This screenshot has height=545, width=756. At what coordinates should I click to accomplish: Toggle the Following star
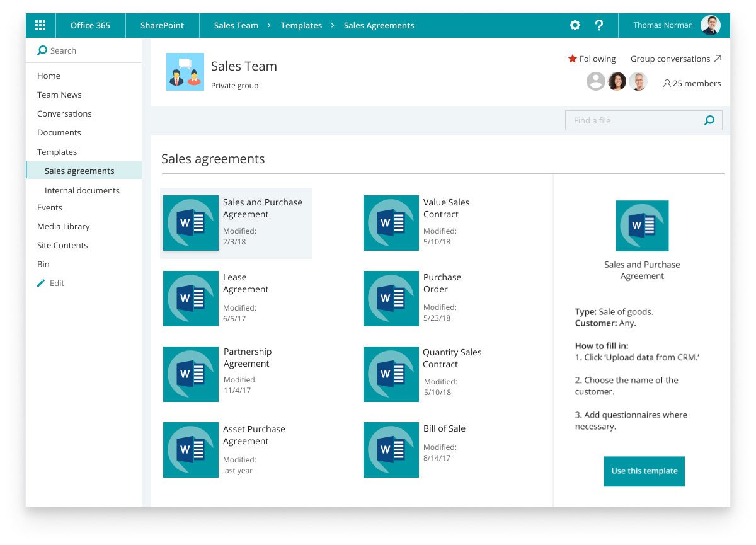pyautogui.click(x=572, y=59)
